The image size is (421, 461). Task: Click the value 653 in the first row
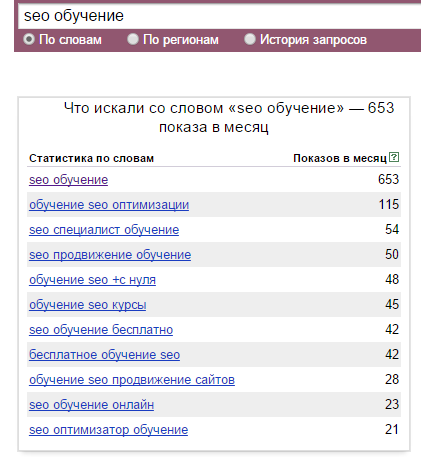pos(388,179)
